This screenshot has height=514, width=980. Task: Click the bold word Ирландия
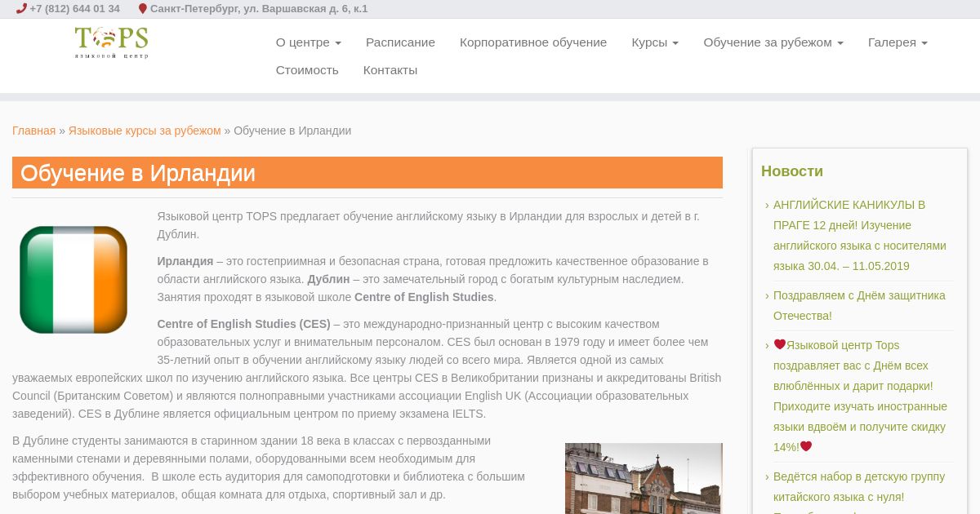tap(185, 261)
